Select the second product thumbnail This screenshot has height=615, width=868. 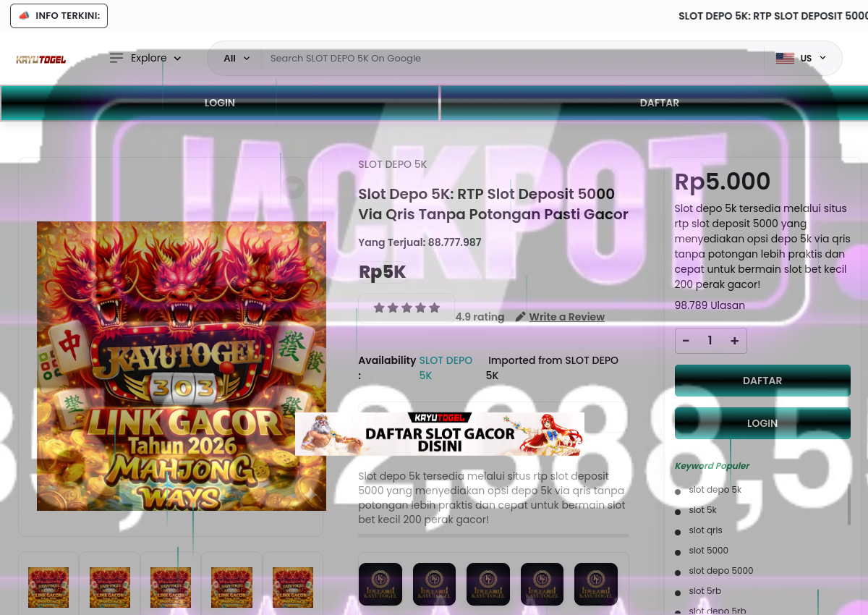click(110, 587)
